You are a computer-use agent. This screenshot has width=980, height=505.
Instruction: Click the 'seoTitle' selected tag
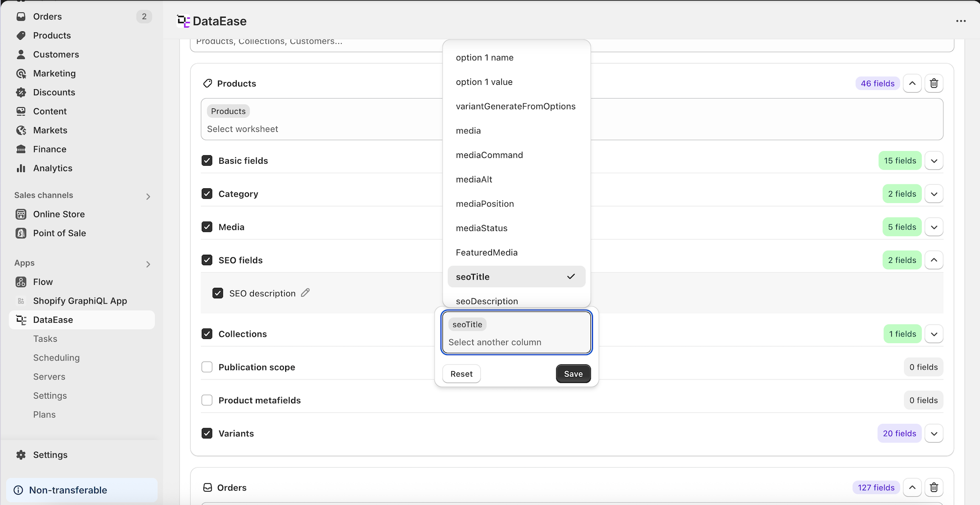coord(467,325)
